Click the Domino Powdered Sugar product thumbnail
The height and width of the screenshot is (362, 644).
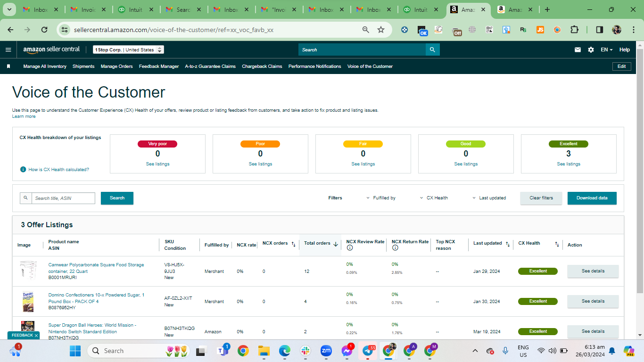(27, 302)
